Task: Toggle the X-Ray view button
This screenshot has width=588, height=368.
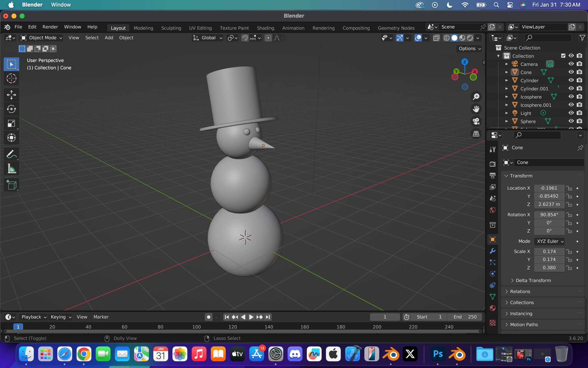Action: (x=436, y=38)
